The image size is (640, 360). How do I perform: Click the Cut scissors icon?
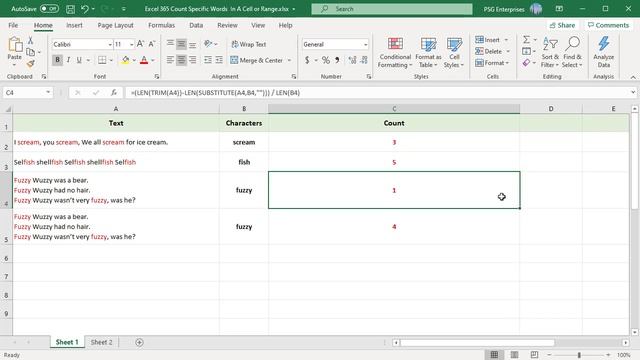[x=30, y=40]
